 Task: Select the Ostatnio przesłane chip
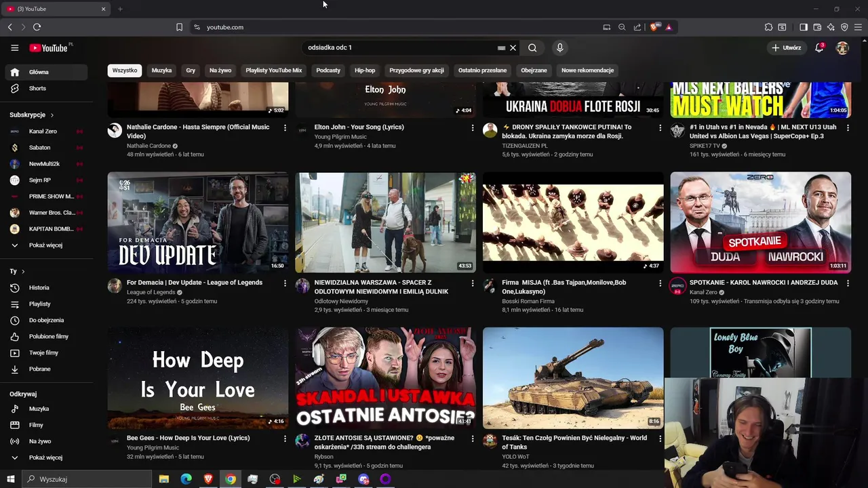482,70
